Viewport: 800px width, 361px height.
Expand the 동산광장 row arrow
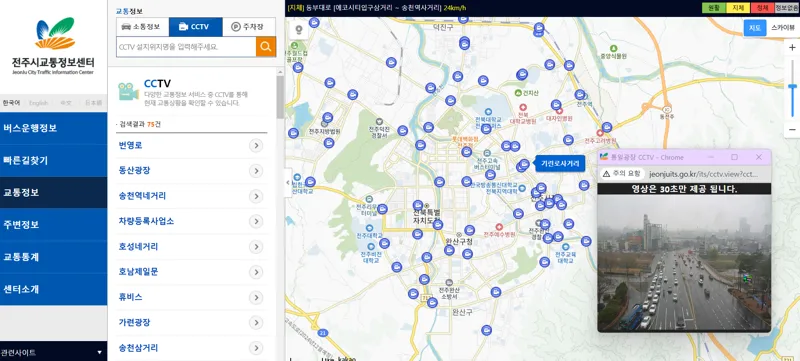pyautogui.click(x=256, y=171)
